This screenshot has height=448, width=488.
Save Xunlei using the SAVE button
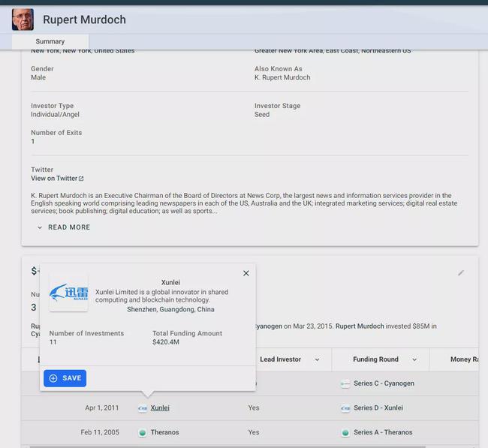click(x=65, y=378)
